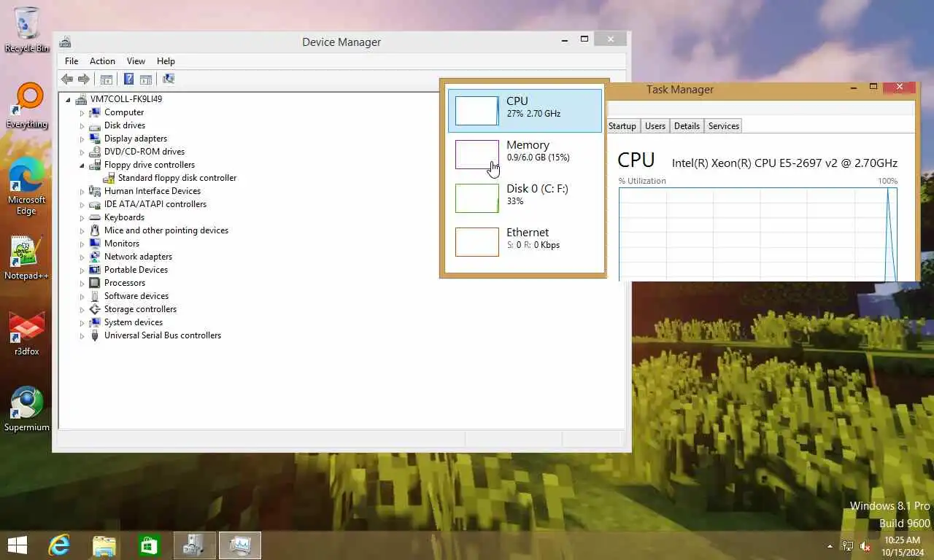The image size is (934, 560).
Task: Select Memory in Task Manager performance list
Action: pos(525,155)
